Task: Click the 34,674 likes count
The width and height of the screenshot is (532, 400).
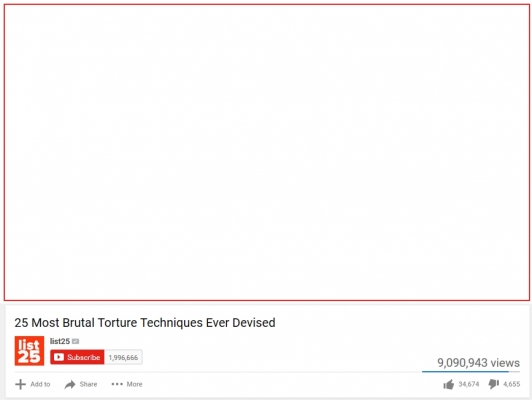Action: point(469,384)
